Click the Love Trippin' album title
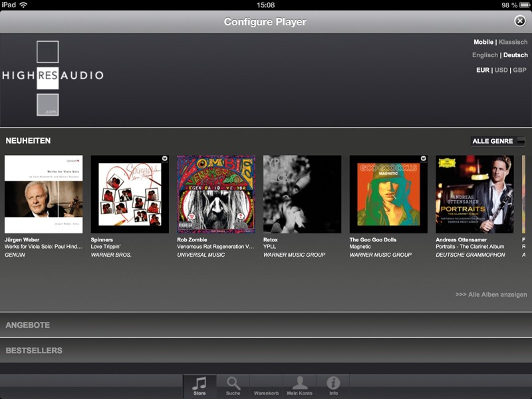The image size is (532, 399). click(x=106, y=247)
